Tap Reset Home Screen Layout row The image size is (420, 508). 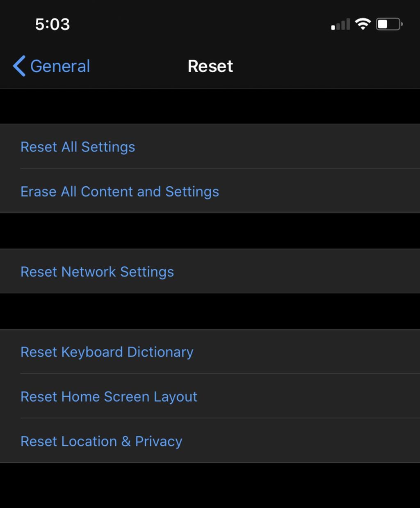[109, 396]
